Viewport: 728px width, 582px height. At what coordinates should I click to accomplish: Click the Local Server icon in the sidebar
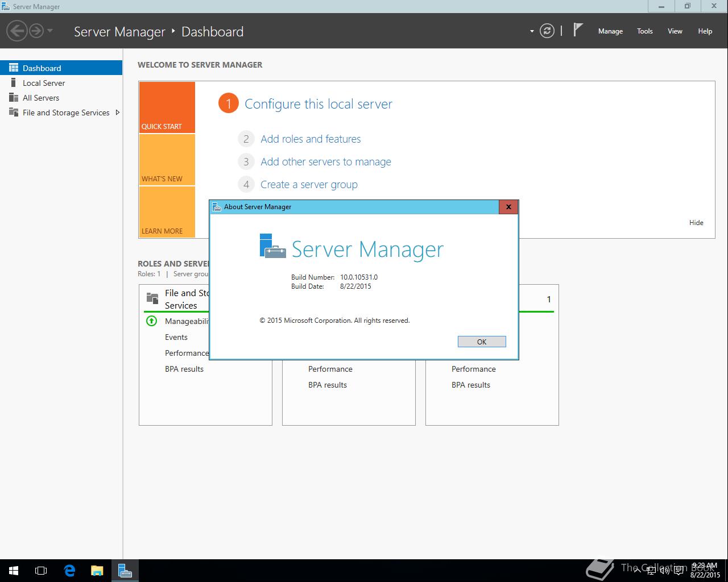tap(14, 83)
